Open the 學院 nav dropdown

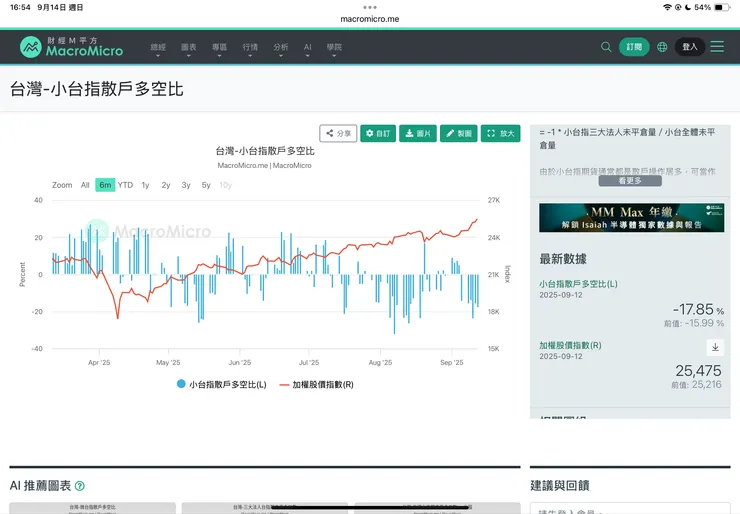point(334,49)
